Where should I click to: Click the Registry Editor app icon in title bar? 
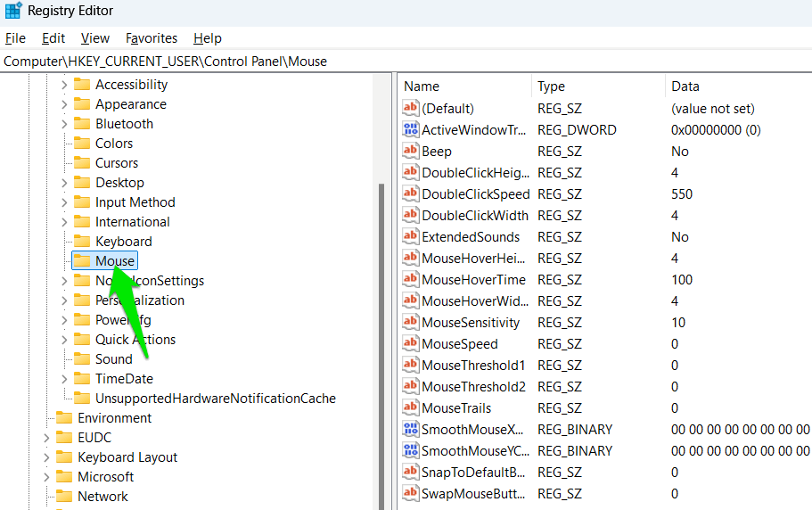[x=13, y=12]
